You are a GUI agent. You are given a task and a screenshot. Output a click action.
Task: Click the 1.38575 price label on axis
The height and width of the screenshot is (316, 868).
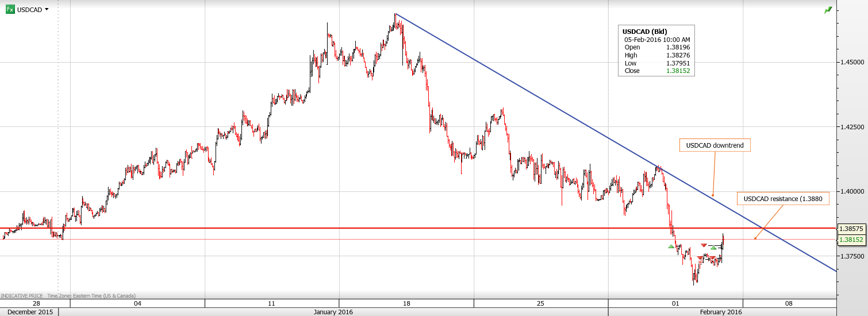click(x=851, y=228)
